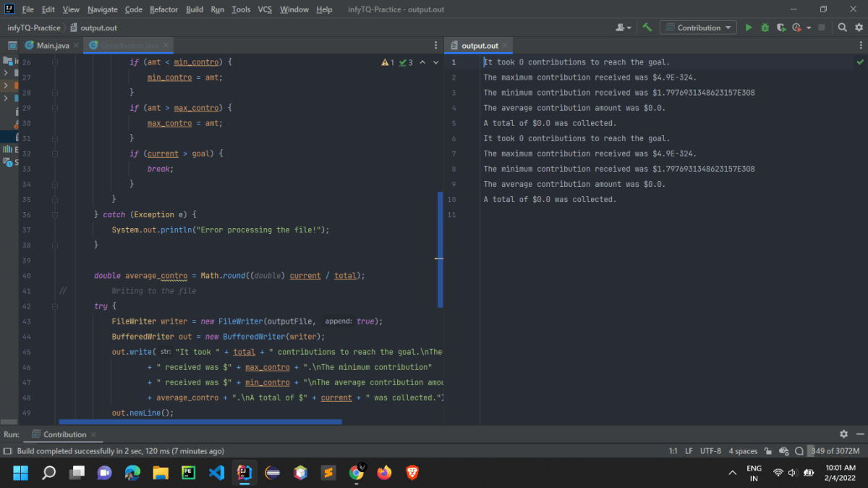Open the LF line separator selector
This screenshot has height=488, width=868.
[689, 451]
